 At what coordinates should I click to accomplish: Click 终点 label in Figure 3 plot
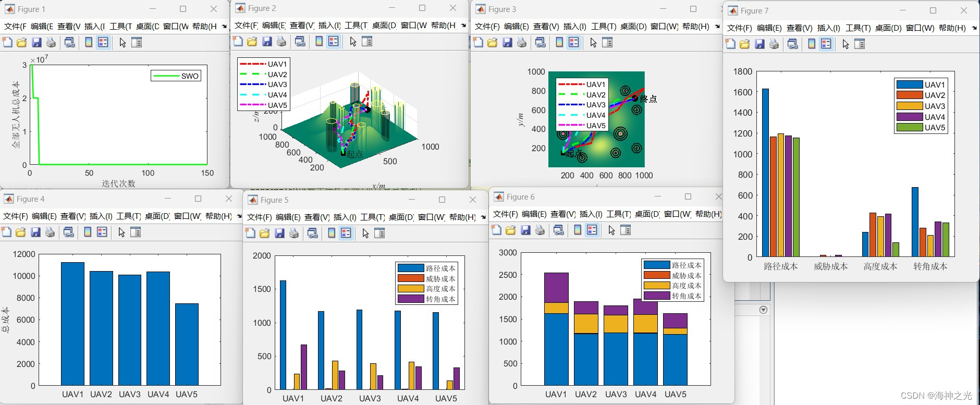pyautogui.click(x=648, y=99)
